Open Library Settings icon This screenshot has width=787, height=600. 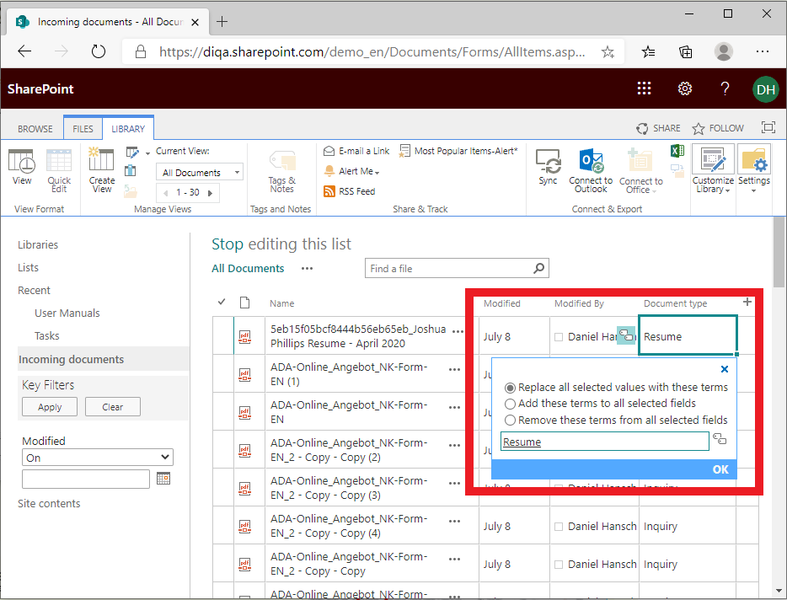coord(753,160)
